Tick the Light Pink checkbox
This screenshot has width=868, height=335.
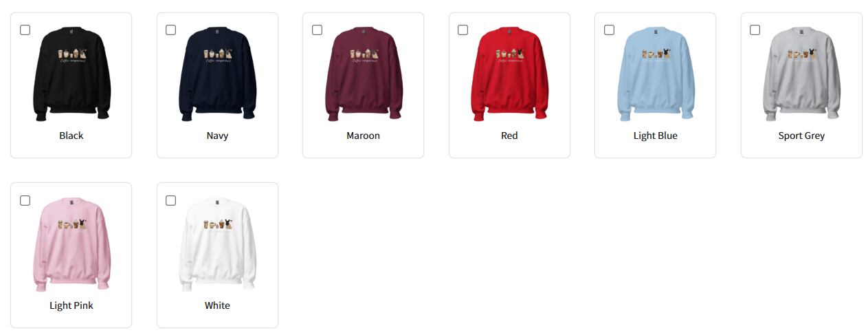[25, 200]
